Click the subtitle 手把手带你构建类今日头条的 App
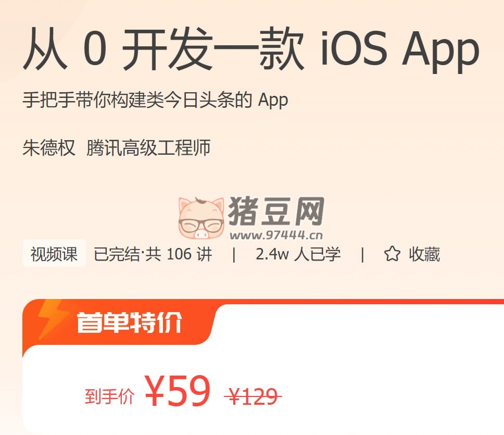Viewport: 504px width, 435px height. pos(155,100)
